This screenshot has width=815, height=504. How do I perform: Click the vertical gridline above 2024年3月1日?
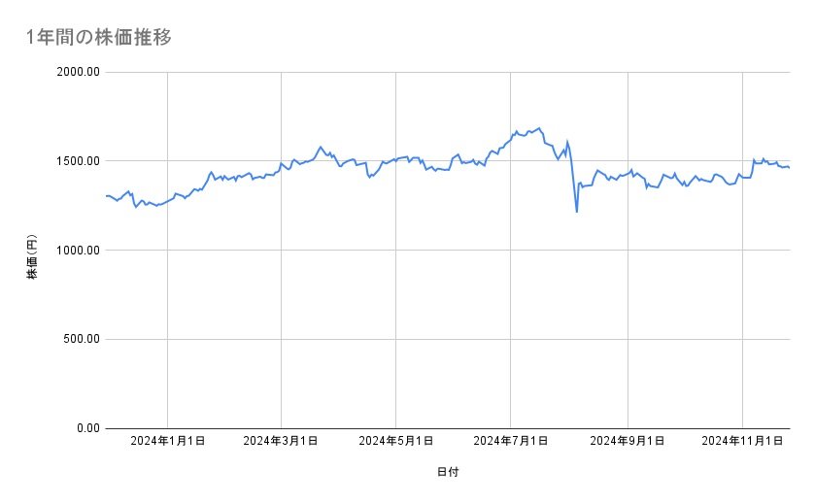click(282, 291)
